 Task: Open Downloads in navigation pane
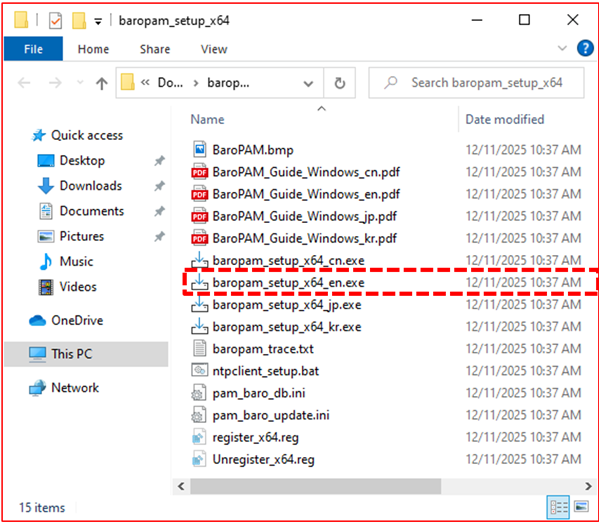tap(91, 186)
